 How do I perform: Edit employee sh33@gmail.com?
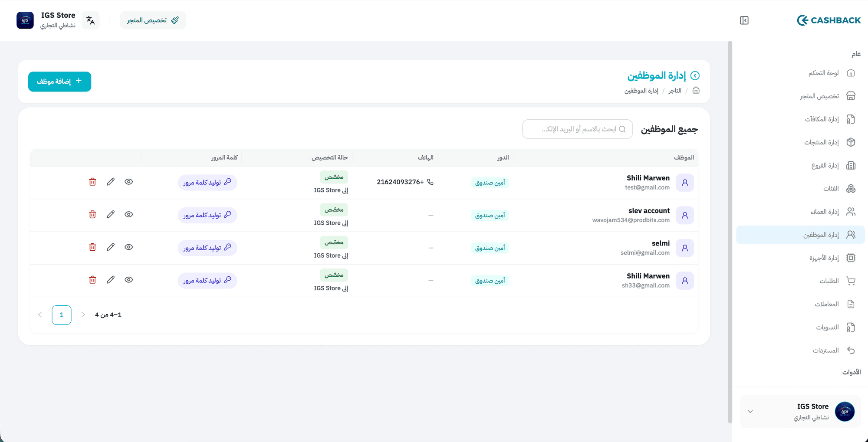[x=111, y=280]
